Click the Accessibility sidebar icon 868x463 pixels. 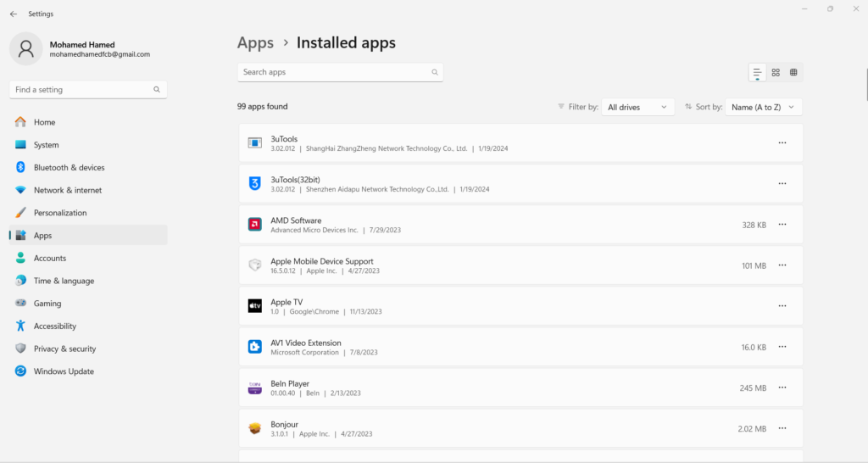[x=21, y=326]
